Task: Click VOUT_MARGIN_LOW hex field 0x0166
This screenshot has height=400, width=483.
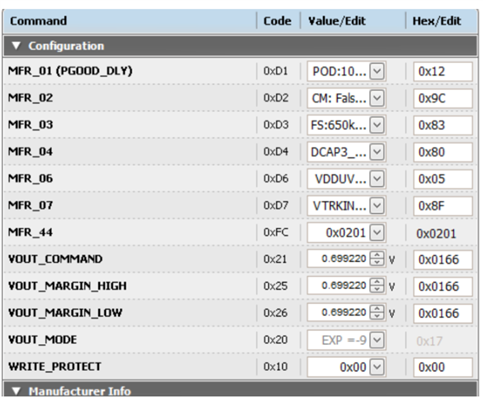Action: (x=443, y=314)
